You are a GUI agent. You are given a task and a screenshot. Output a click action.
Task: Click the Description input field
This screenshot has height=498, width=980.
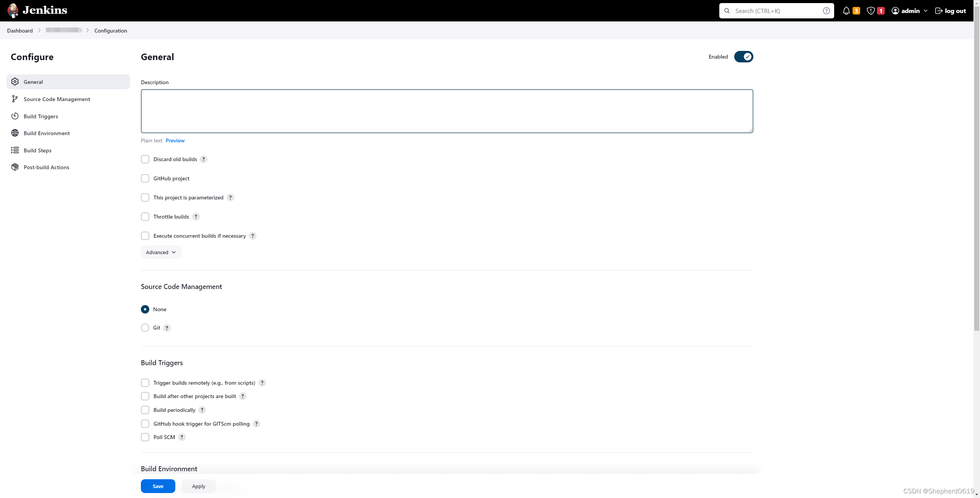[446, 111]
